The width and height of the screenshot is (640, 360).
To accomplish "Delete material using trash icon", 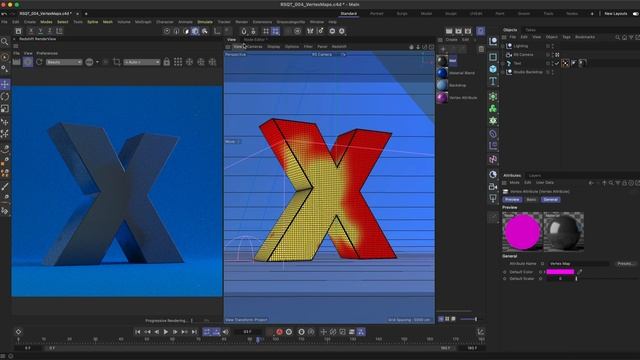I will [481, 49].
